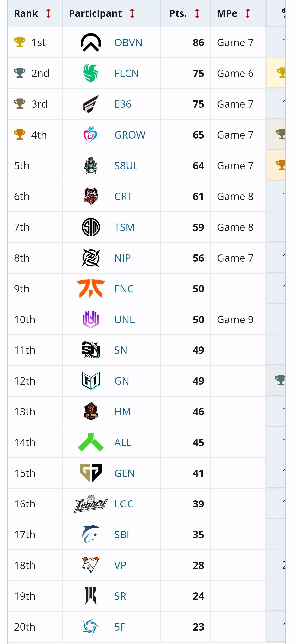
Task: Open the E36 team link
Action: pos(123,104)
